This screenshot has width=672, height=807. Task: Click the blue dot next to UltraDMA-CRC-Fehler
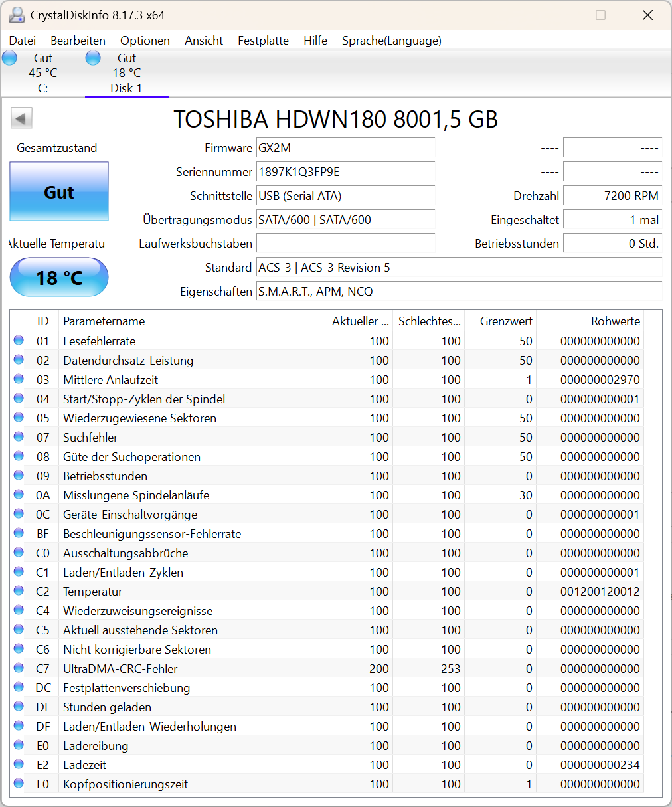[x=18, y=668]
